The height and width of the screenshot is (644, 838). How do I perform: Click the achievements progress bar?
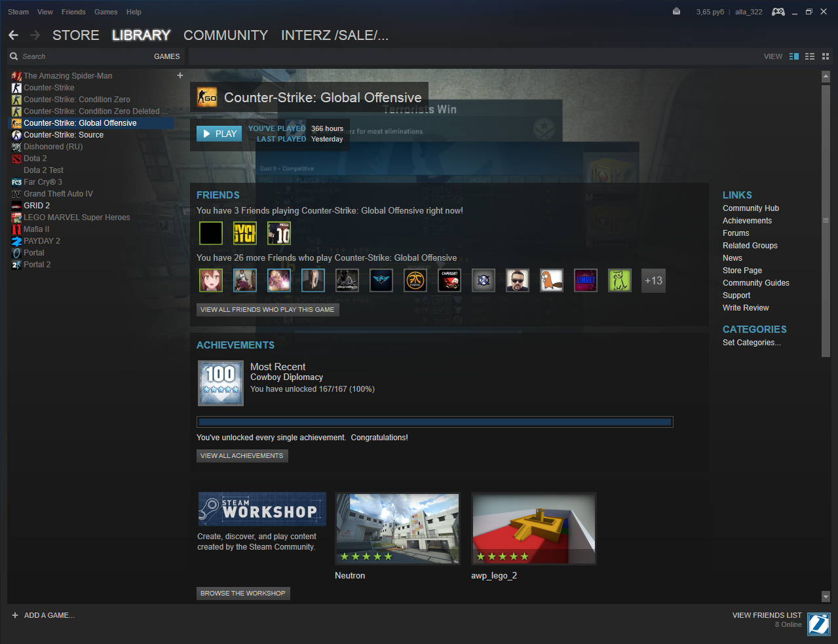(435, 422)
